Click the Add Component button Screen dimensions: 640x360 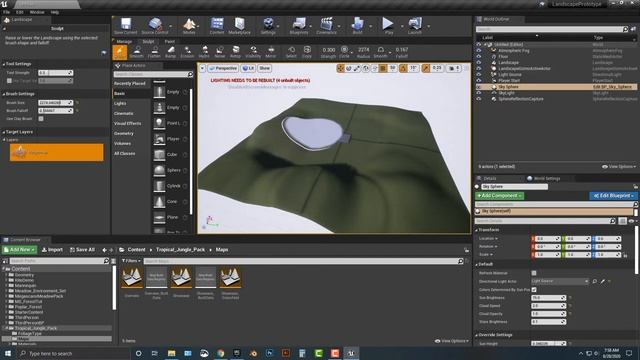point(500,196)
